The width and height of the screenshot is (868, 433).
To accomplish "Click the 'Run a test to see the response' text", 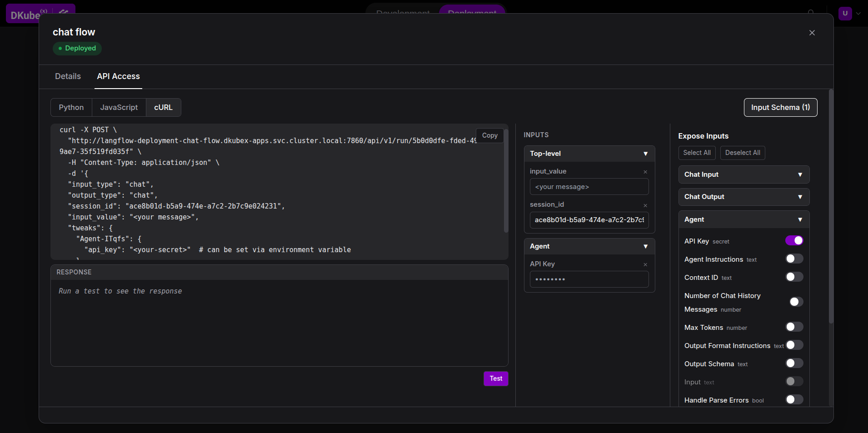I will (x=120, y=291).
